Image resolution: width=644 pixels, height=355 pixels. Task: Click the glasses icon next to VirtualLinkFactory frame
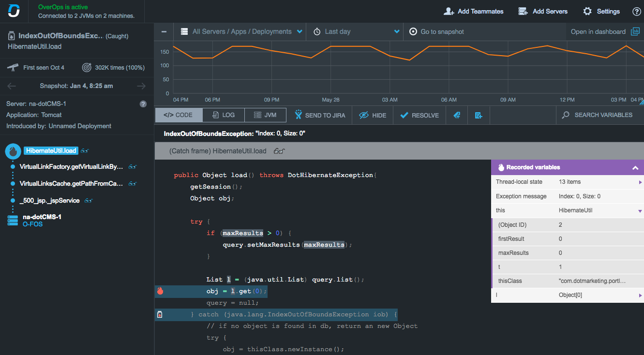[x=133, y=167]
